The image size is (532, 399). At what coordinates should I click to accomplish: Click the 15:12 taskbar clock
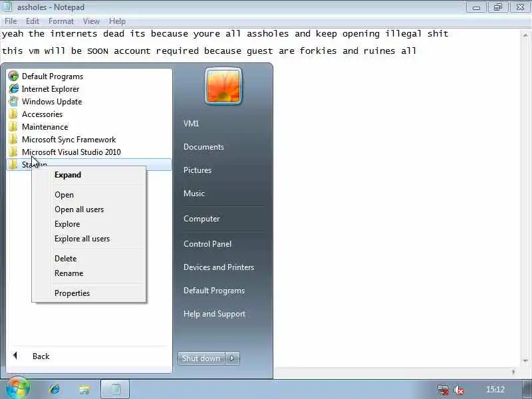pyautogui.click(x=495, y=390)
